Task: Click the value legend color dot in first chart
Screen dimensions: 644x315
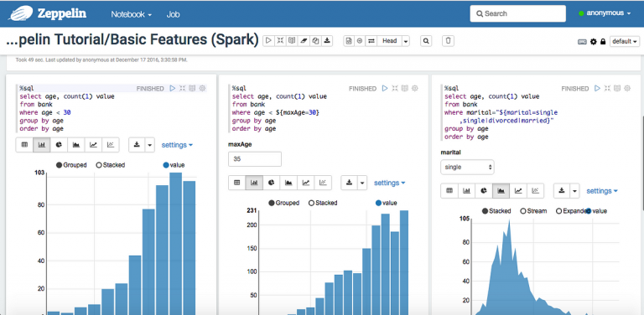Action: (x=166, y=165)
